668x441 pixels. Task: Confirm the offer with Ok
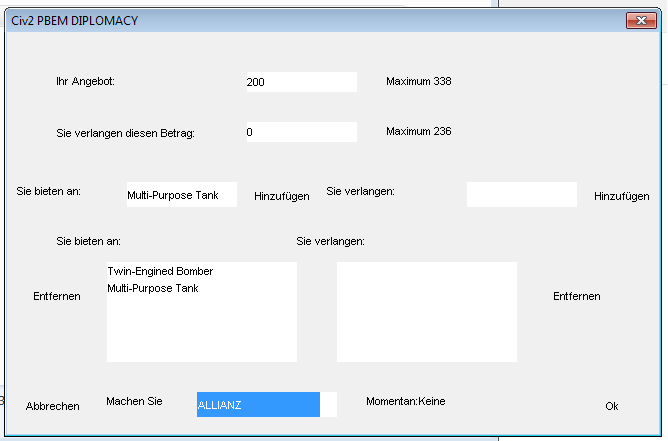612,406
